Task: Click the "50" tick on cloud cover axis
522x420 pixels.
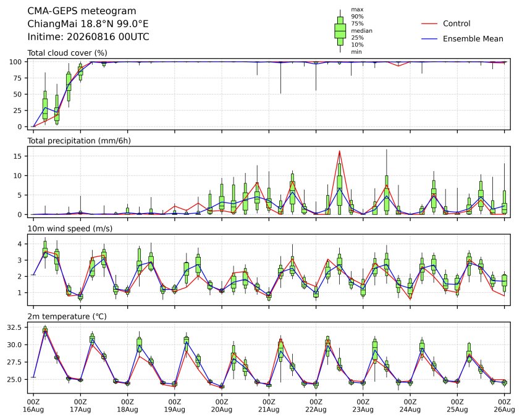Action: (18, 94)
